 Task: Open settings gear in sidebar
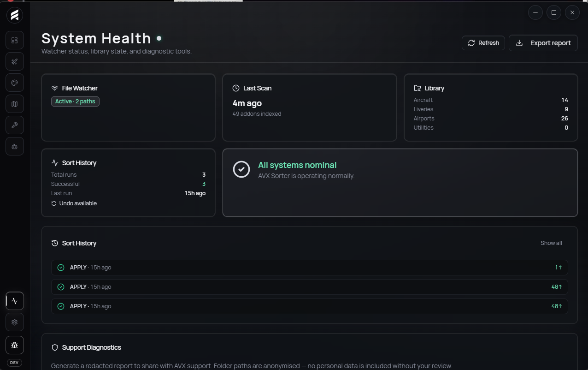coord(15,322)
